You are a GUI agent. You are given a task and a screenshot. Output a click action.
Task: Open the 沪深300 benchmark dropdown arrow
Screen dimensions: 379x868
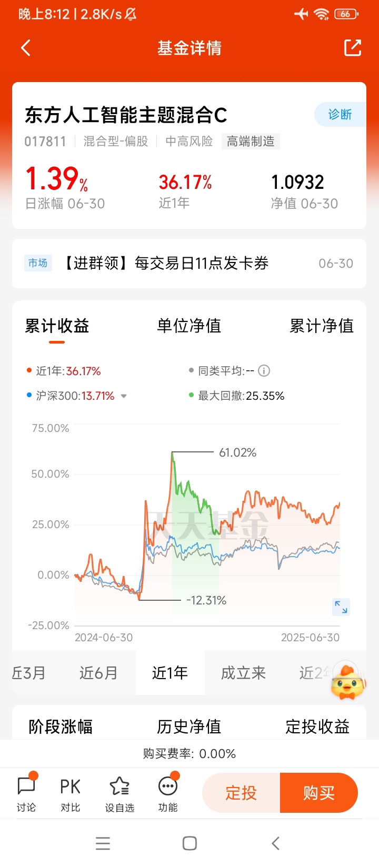[124, 396]
